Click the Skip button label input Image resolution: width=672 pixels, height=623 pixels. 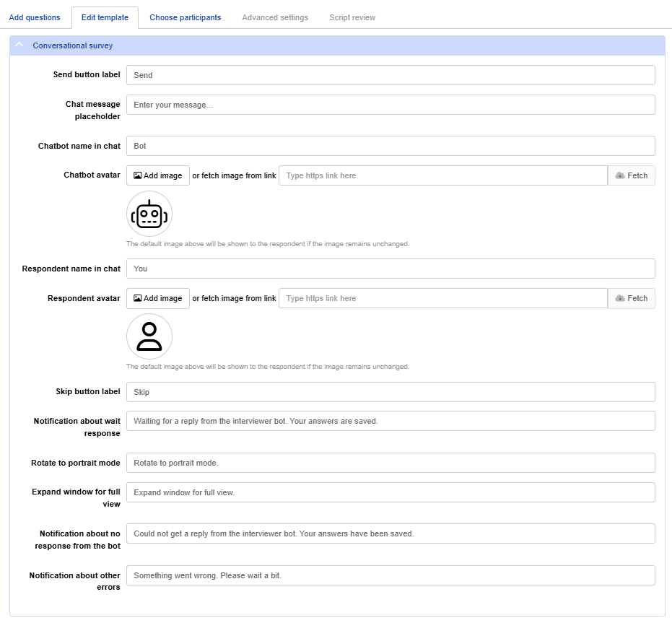[390, 391]
